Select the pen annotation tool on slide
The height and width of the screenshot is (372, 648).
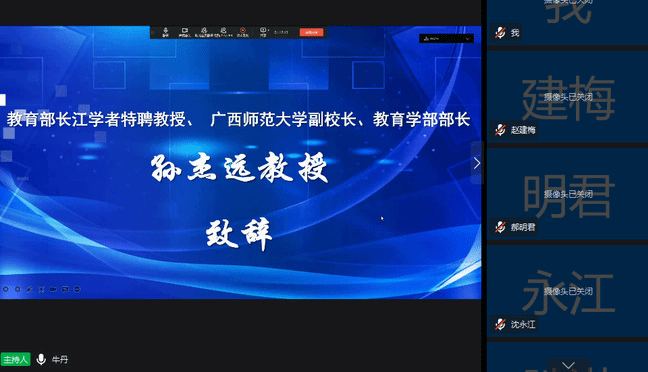coord(29,289)
